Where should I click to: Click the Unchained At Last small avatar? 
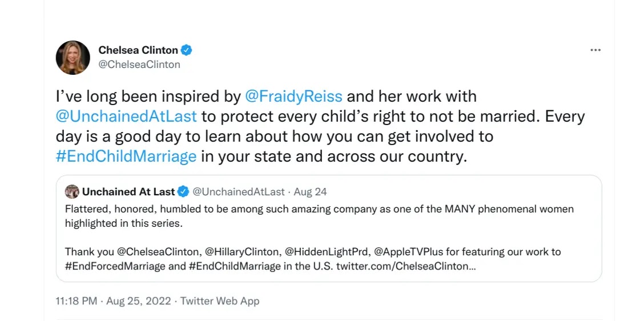[x=72, y=191]
